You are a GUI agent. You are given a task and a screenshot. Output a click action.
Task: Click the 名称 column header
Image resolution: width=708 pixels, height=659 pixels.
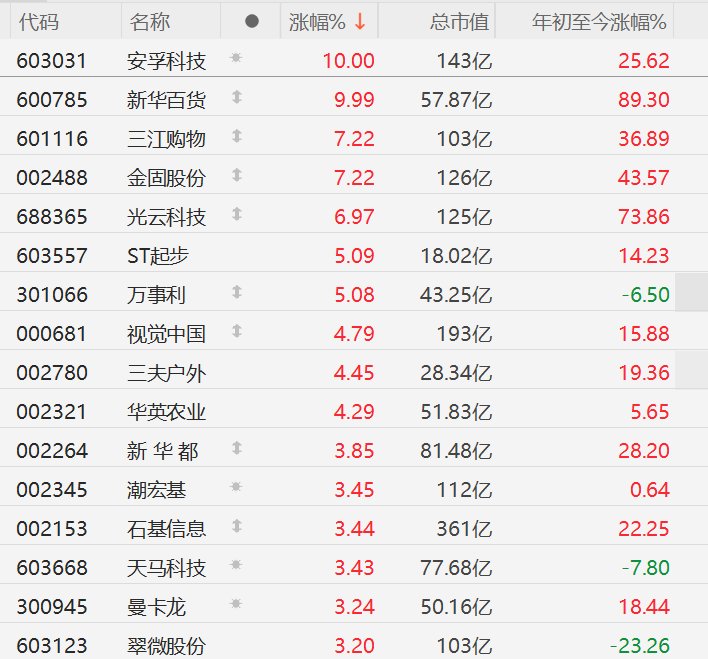pos(150,21)
